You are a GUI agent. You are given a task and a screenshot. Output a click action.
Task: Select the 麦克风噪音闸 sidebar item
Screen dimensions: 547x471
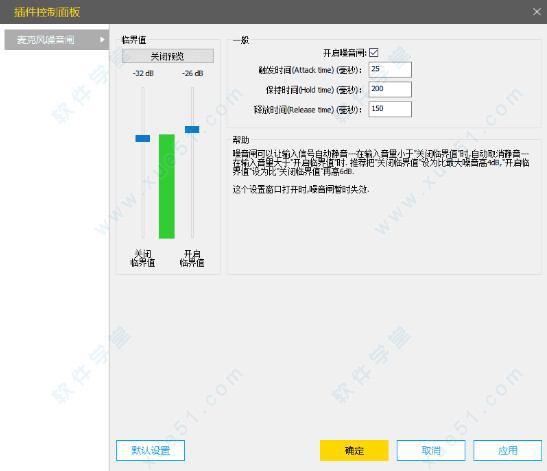point(57,40)
